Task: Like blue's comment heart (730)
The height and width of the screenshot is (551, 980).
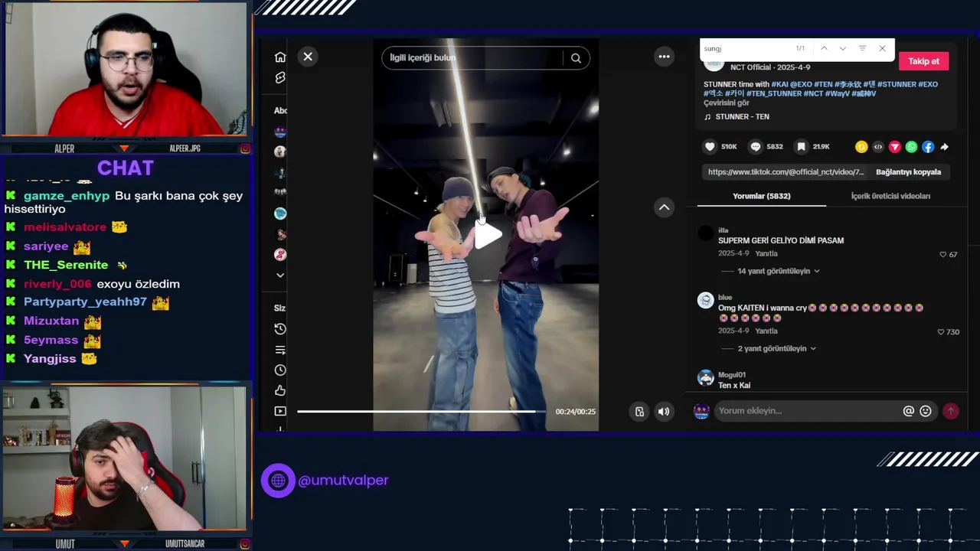Action: [941, 332]
